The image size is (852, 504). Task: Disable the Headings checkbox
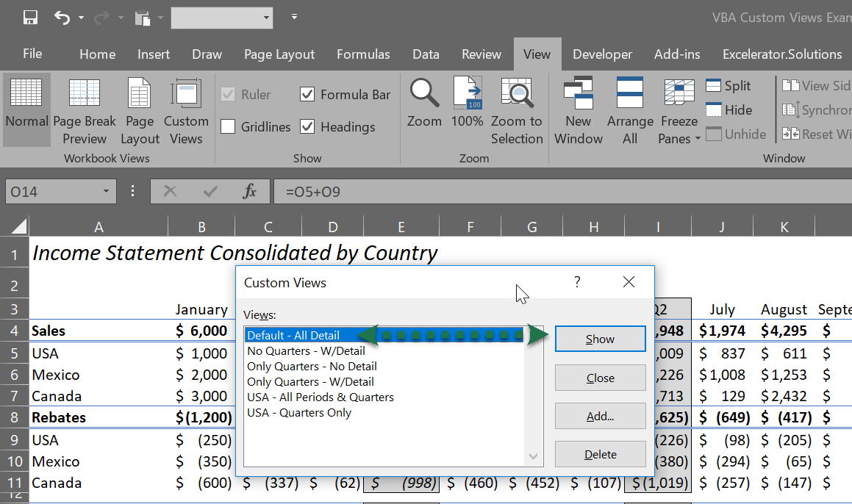[307, 126]
